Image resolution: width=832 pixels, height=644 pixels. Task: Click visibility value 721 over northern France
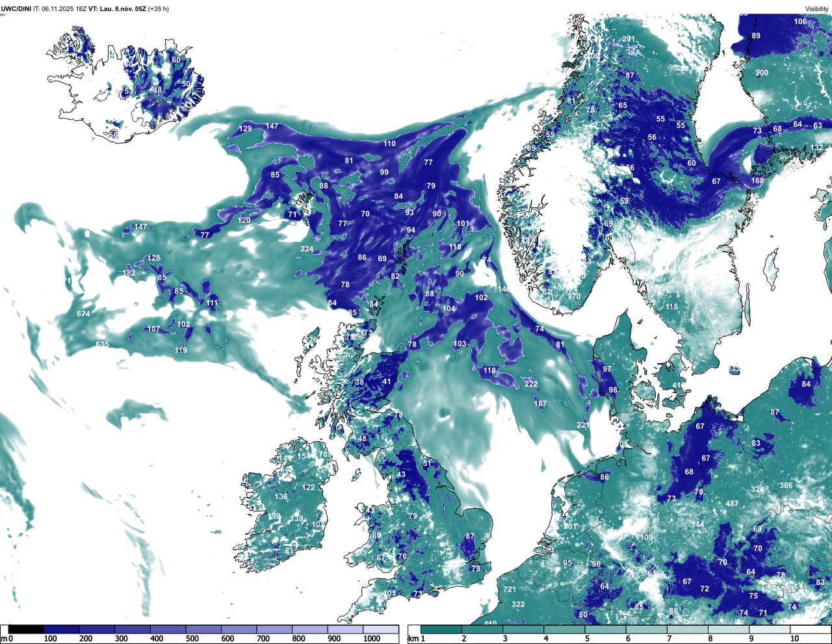tap(510, 589)
